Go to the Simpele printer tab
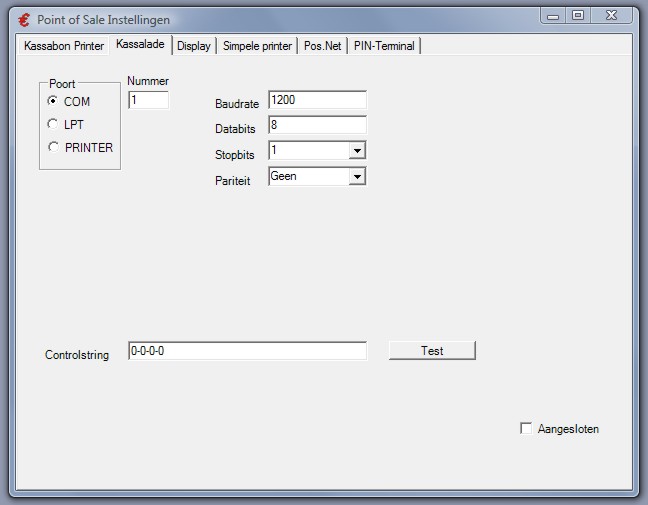The image size is (648, 505). (257, 46)
